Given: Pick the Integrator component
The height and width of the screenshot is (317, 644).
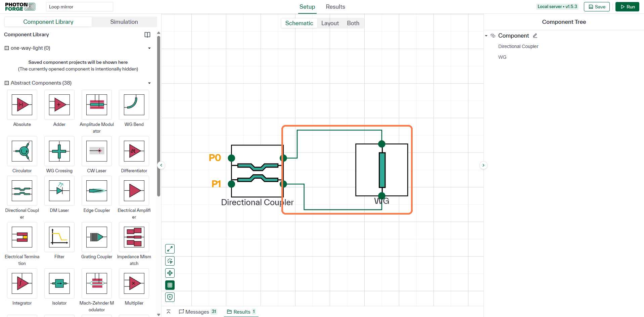Looking at the screenshot, I should point(22,283).
